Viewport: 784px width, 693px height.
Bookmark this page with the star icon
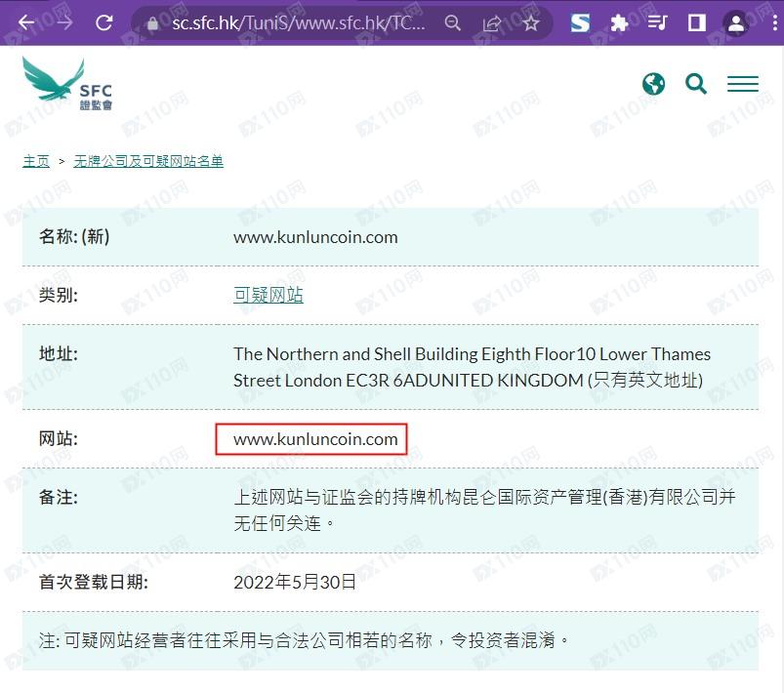531,23
